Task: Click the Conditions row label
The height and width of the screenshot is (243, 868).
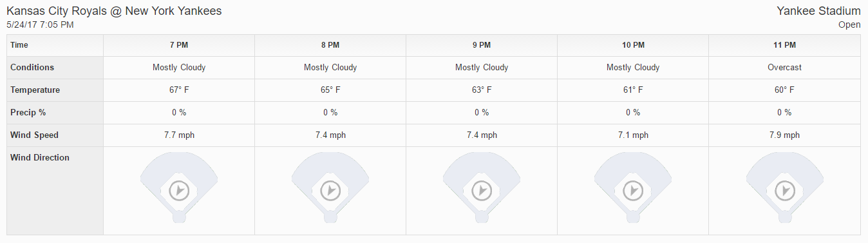Action: 32,67
